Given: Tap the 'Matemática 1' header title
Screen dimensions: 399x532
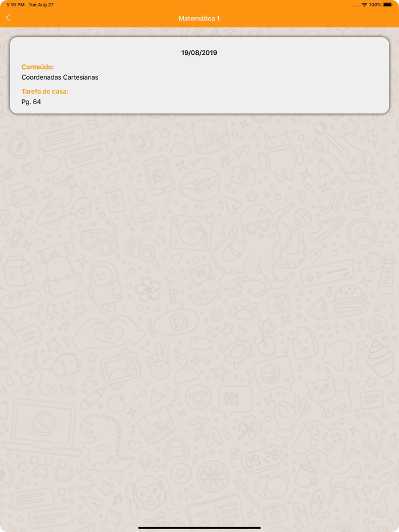Looking at the screenshot, I should [199, 18].
